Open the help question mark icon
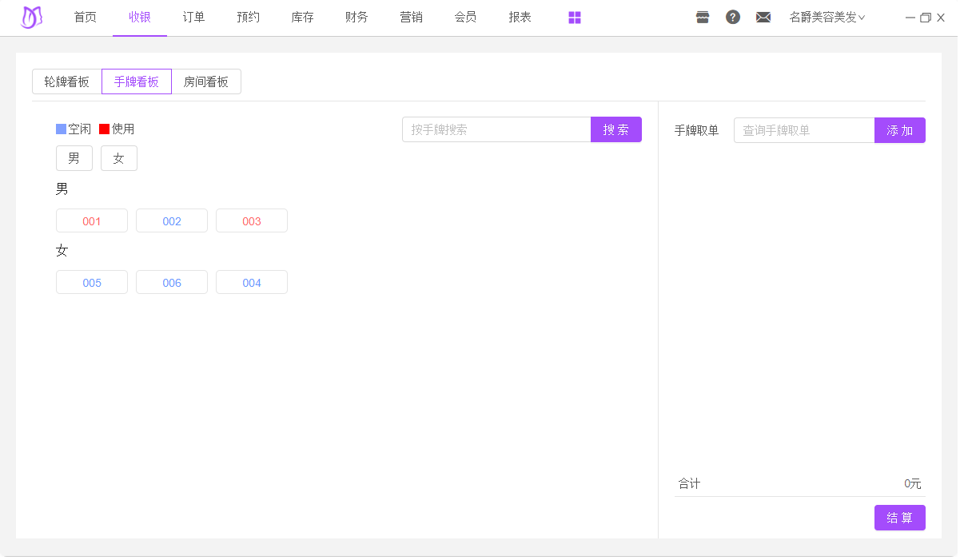This screenshot has width=960, height=560. click(x=733, y=18)
